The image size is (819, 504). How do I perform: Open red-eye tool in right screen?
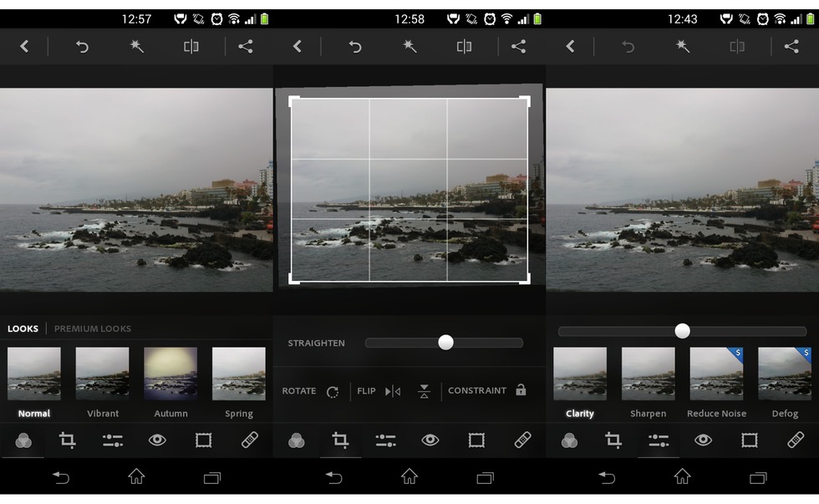[704, 440]
